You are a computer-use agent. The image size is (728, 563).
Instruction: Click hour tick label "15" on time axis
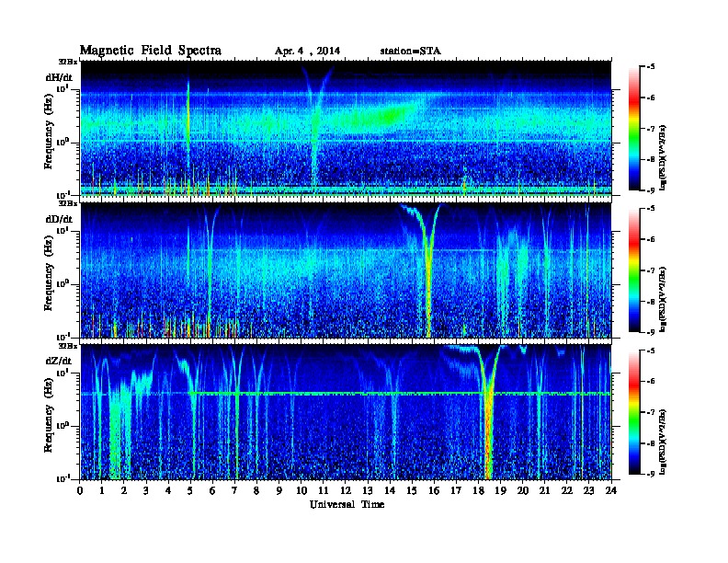click(x=412, y=490)
